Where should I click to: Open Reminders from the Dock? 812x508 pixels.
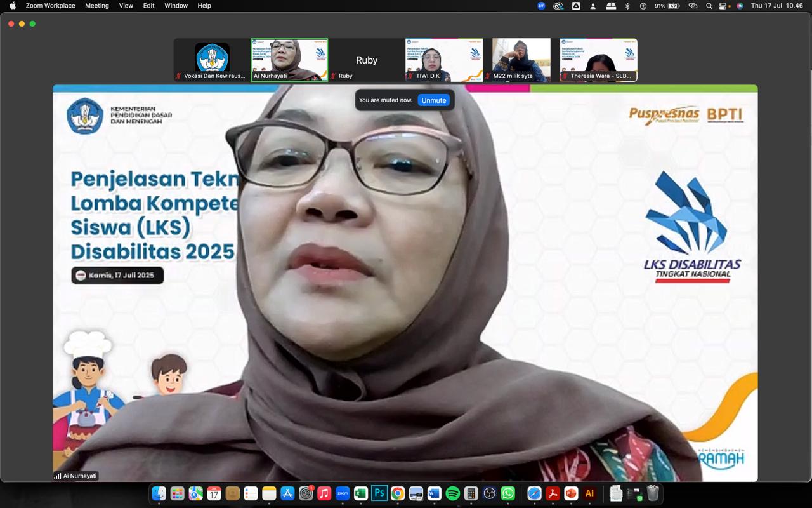pos(251,493)
